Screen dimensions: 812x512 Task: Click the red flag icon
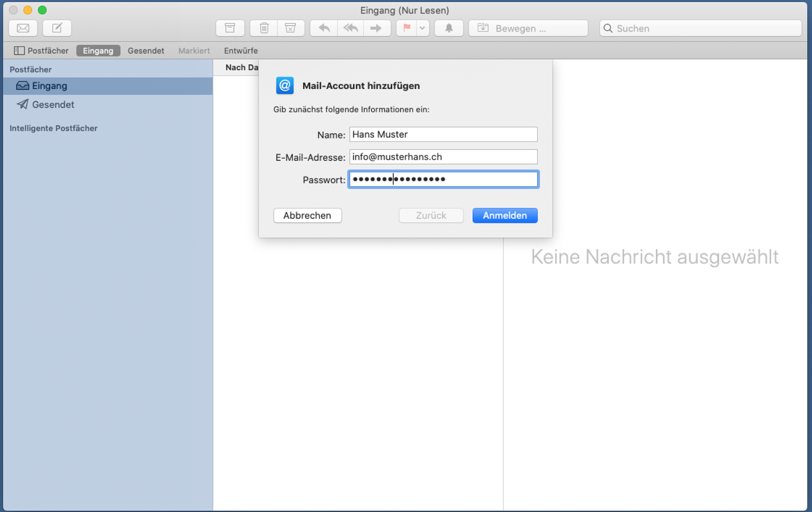[407, 28]
